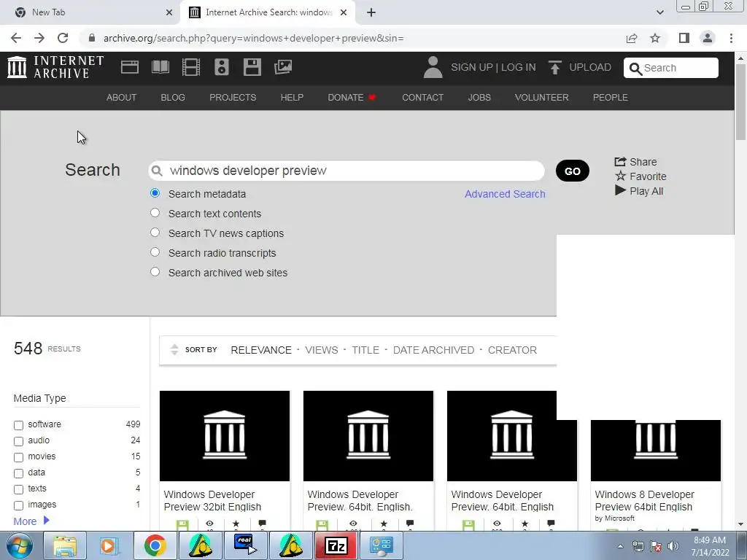Open Advanced Search link
The width and height of the screenshot is (747, 560).
[x=505, y=194]
